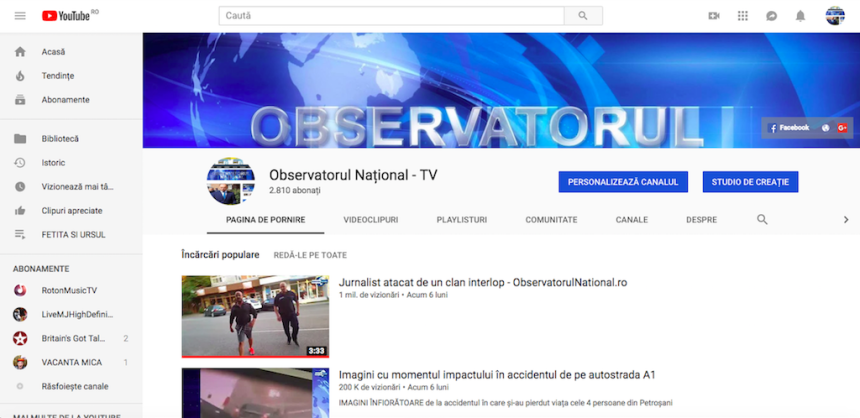Click the YouTube logo
The width and height of the screenshot is (860, 418).
(x=66, y=16)
